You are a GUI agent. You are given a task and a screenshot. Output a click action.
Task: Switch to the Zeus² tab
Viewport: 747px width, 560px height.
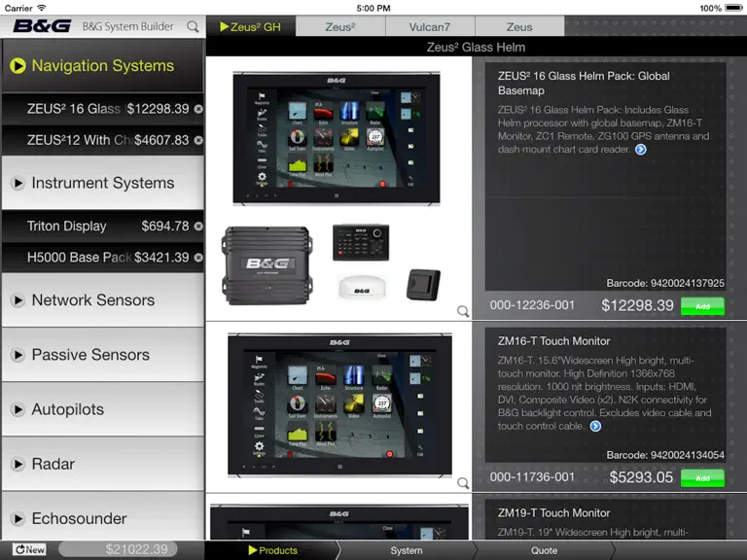click(340, 26)
